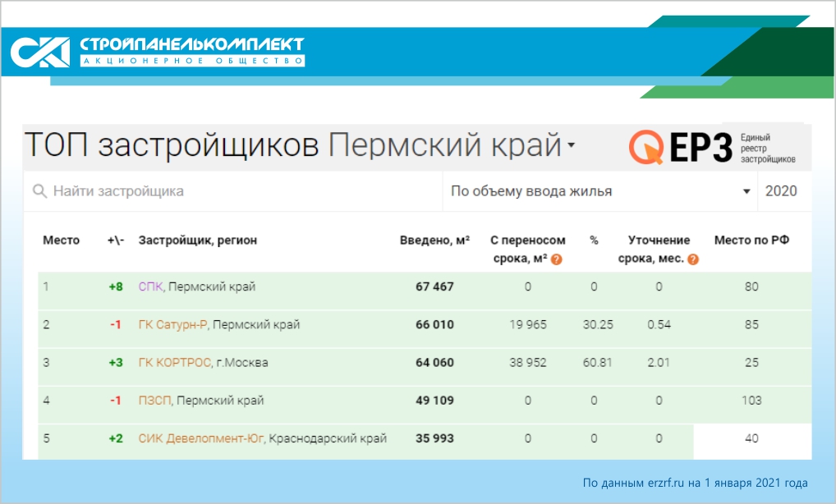Click the 'Введено, м²' column header
The width and height of the screenshot is (836, 504).
click(x=434, y=241)
